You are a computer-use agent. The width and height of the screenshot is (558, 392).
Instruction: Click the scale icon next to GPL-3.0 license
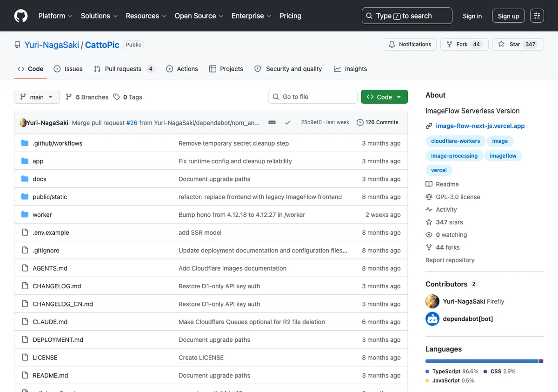(x=429, y=197)
